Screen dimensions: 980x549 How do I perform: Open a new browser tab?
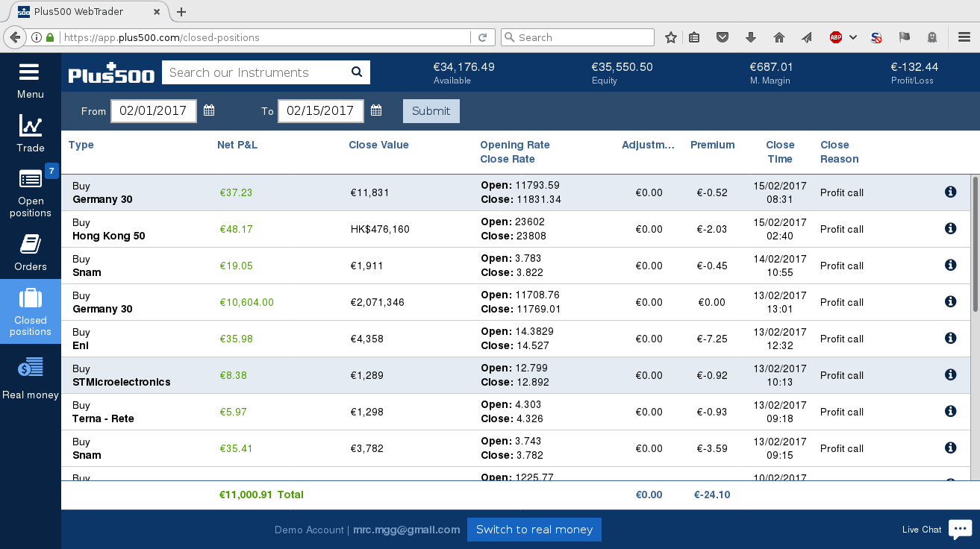pyautogui.click(x=181, y=11)
